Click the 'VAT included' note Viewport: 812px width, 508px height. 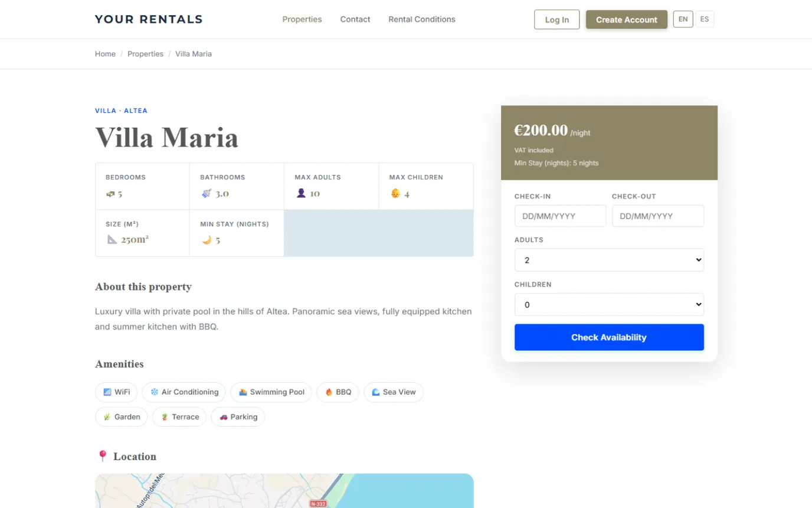click(534, 150)
